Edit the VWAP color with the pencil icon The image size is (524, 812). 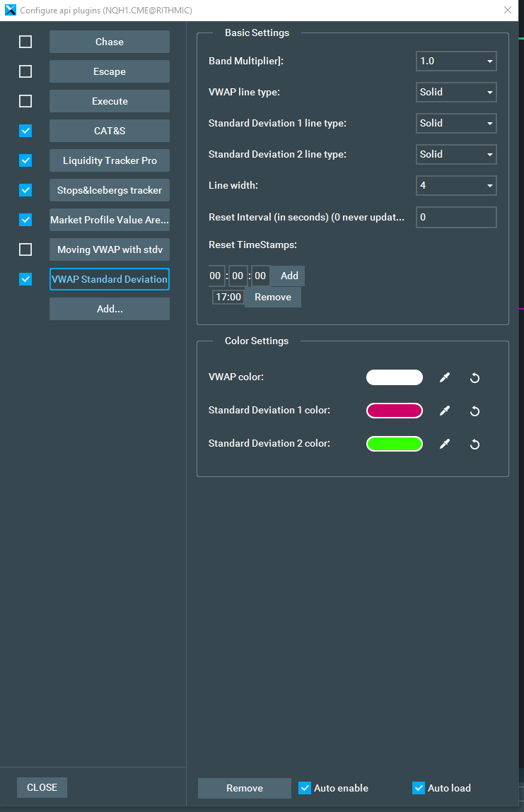[445, 377]
